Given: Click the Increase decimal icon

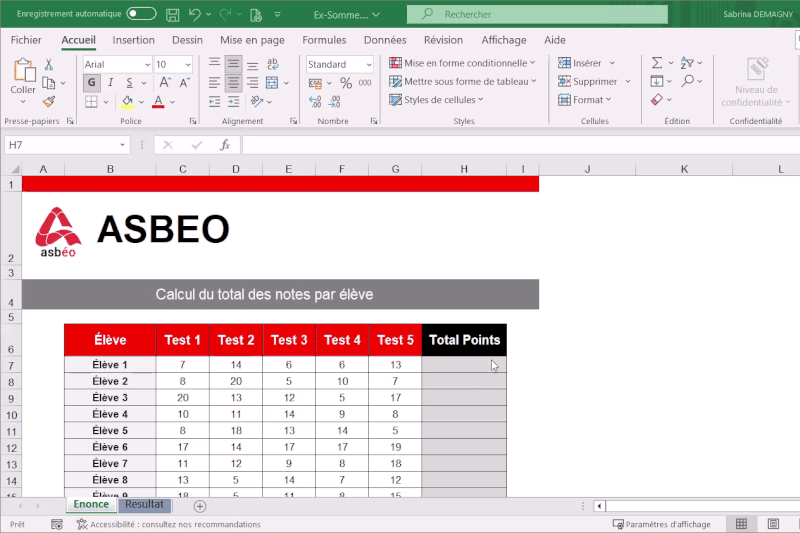Looking at the screenshot, I should (315, 101).
